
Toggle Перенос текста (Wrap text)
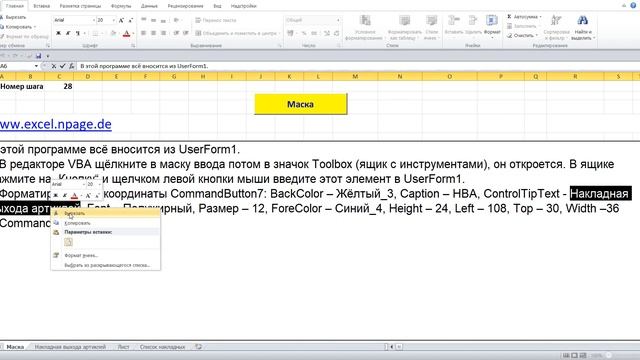click(216, 20)
